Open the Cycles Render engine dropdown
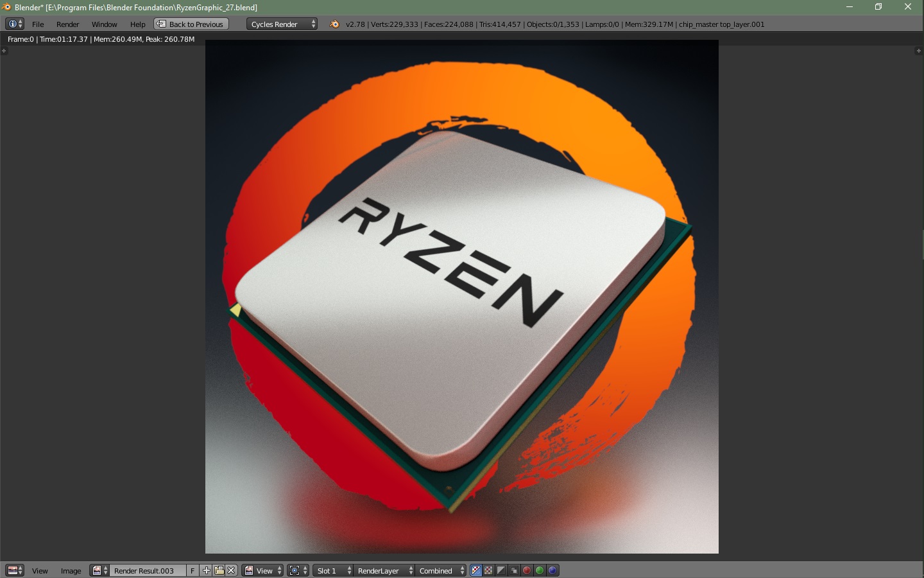The height and width of the screenshot is (578, 924). pyautogui.click(x=282, y=24)
